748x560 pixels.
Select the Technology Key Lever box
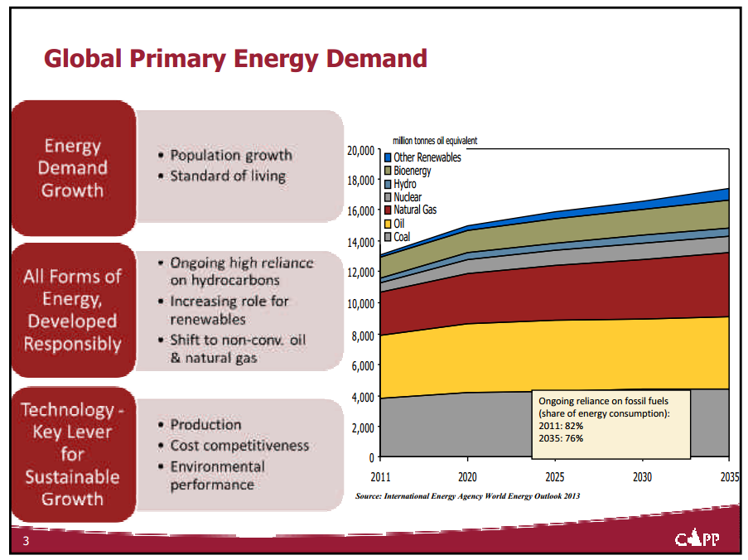pyautogui.click(x=74, y=454)
